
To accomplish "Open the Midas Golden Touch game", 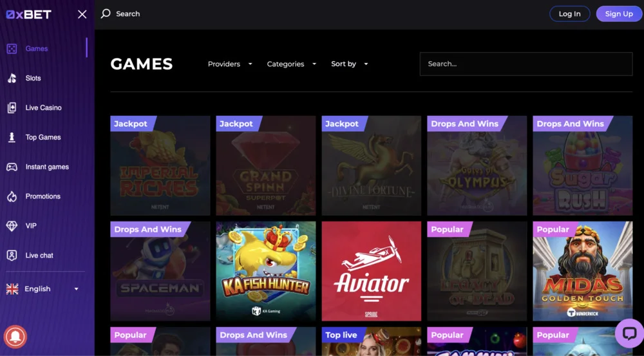I will pos(582,271).
